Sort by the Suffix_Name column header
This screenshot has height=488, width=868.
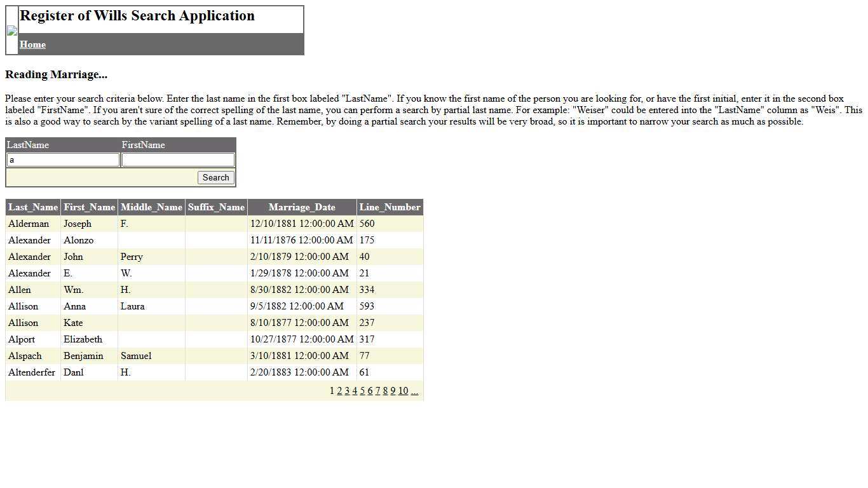(216, 207)
